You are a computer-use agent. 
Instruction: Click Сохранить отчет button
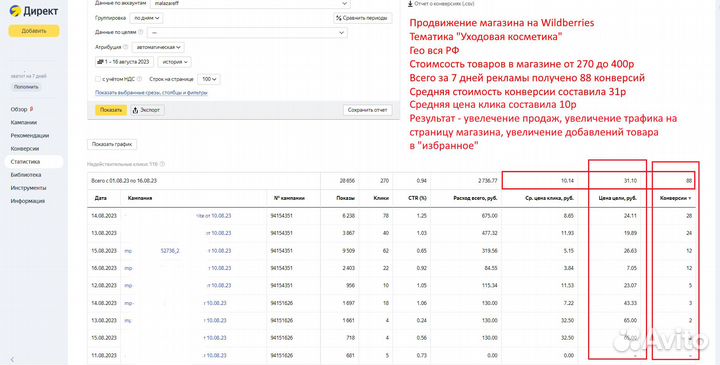tap(367, 110)
